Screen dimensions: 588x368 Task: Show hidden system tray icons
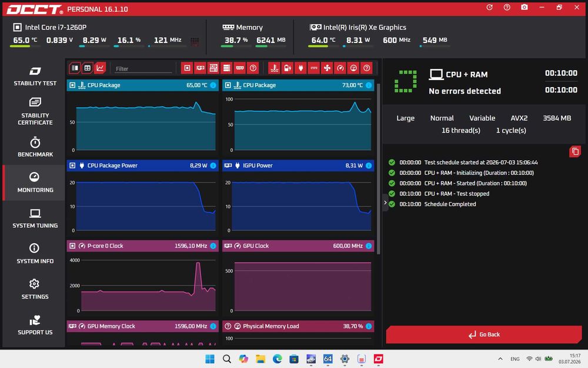(x=500, y=359)
